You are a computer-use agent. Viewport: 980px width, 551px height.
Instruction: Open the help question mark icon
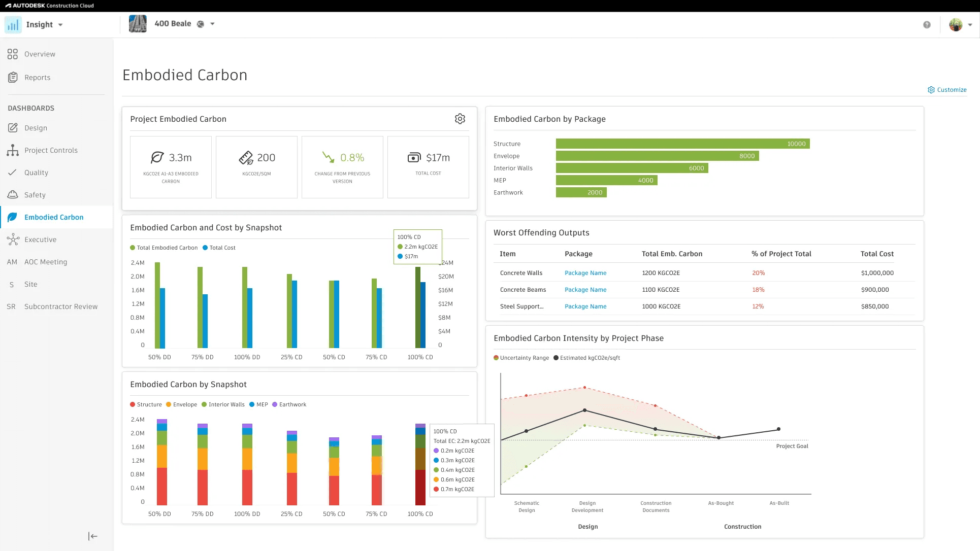(x=927, y=24)
